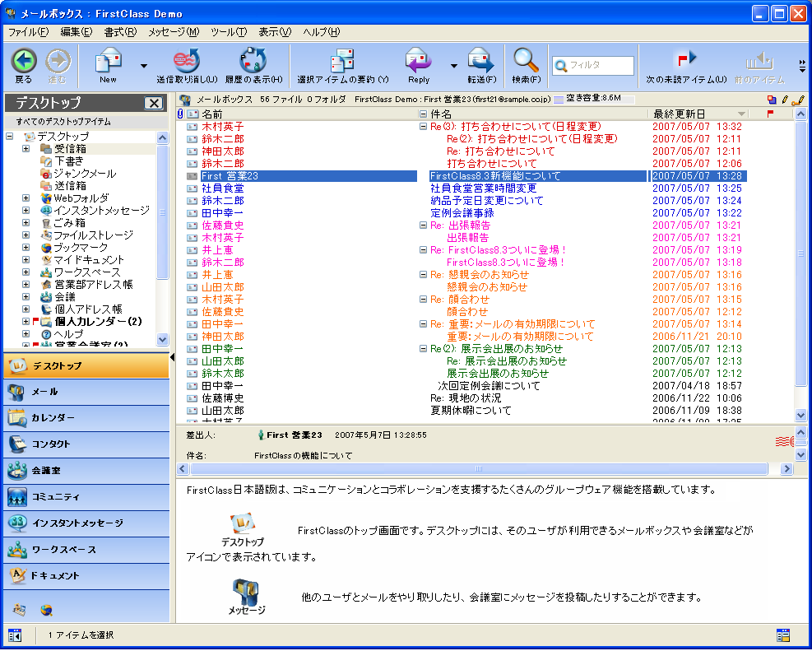Open the ワークスペース navigation item

[86, 550]
